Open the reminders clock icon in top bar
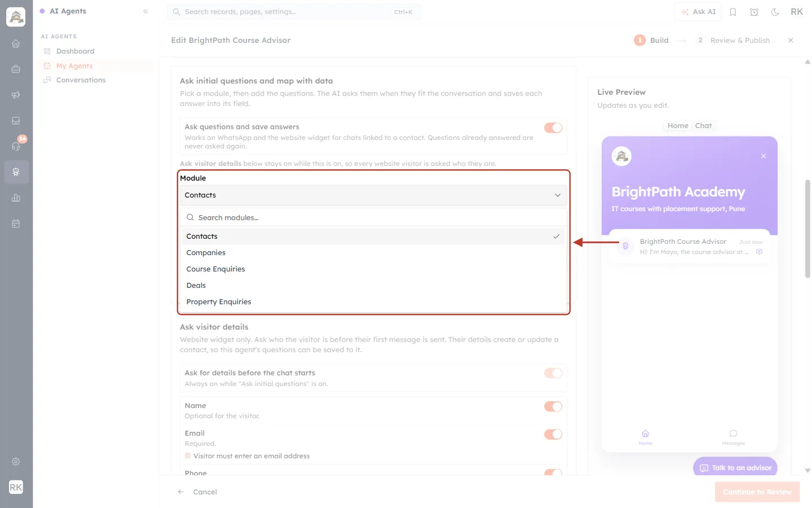Viewport: 812px width, 508px height. click(x=754, y=12)
